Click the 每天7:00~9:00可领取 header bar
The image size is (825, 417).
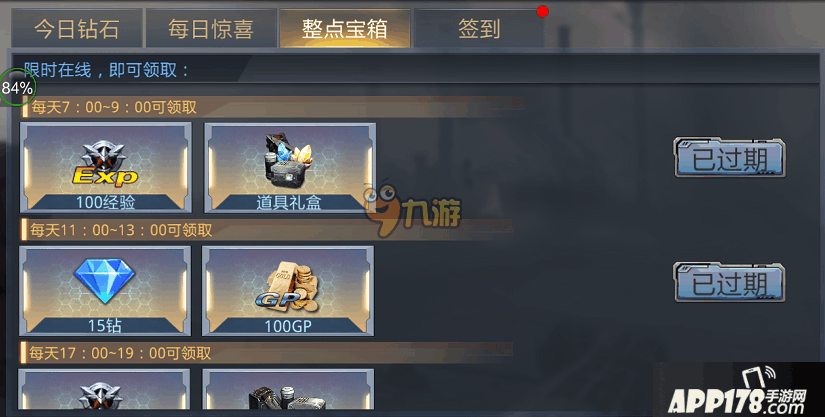(x=273, y=107)
